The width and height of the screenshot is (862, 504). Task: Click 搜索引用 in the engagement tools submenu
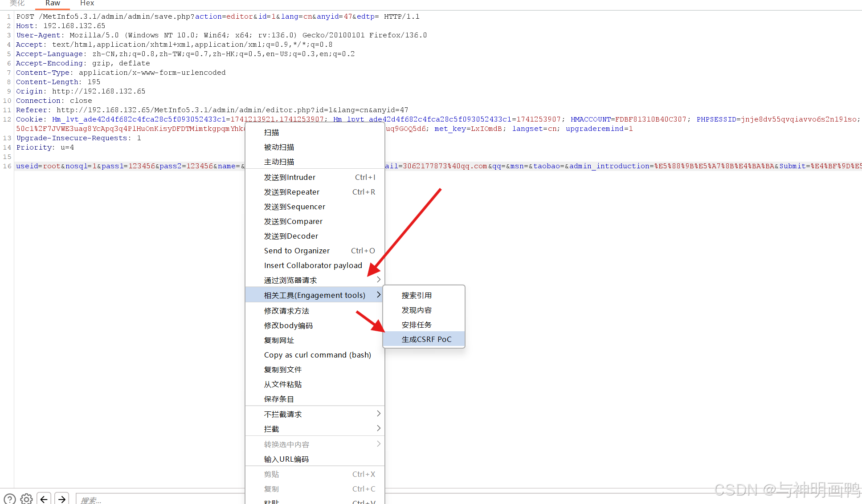(x=416, y=295)
